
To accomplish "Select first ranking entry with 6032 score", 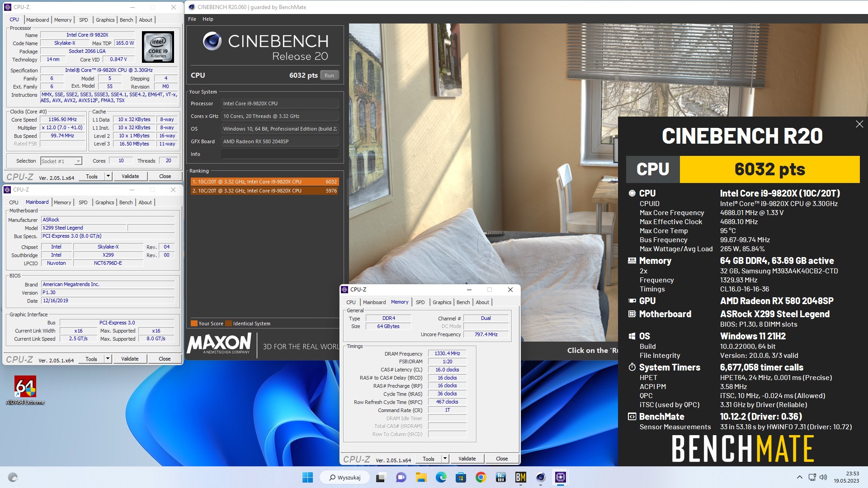I will click(264, 182).
